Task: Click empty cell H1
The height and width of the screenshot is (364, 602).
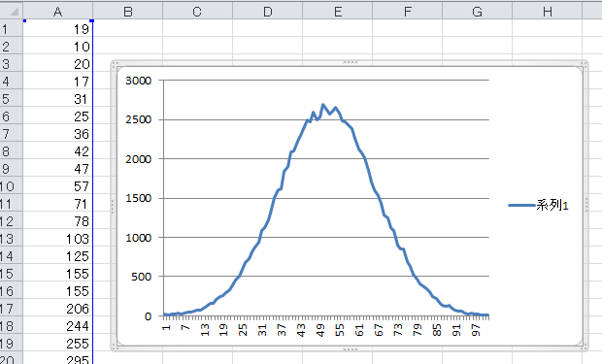Action: [x=547, y=28]
